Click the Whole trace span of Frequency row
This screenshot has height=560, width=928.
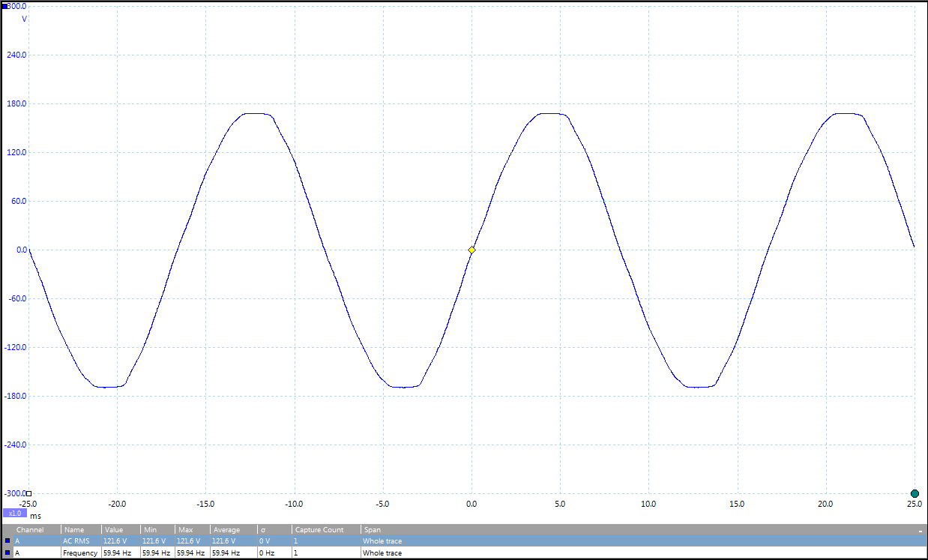[x=382, y=553]
